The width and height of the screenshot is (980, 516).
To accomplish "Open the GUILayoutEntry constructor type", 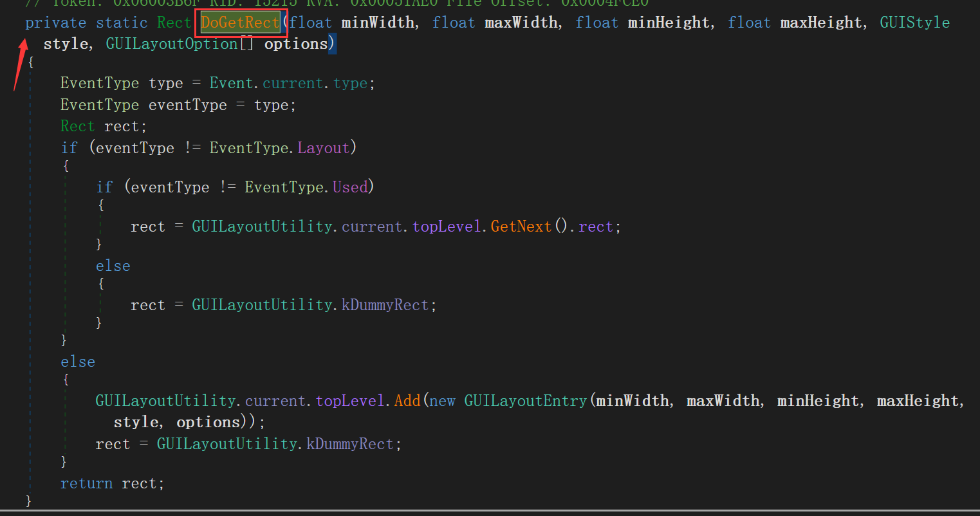I will 526,401.
